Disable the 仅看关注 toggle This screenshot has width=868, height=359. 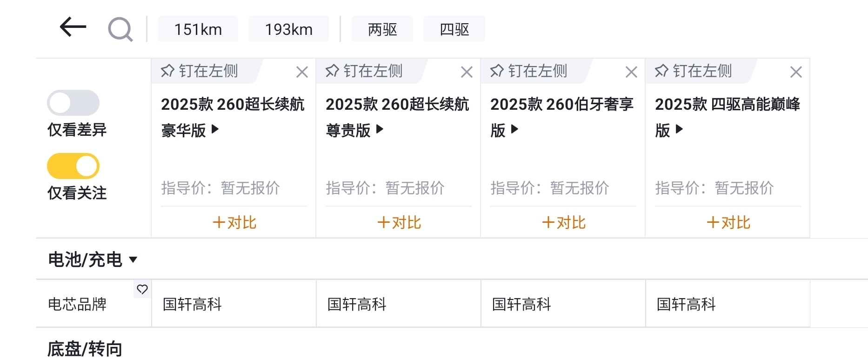point(73,166)
